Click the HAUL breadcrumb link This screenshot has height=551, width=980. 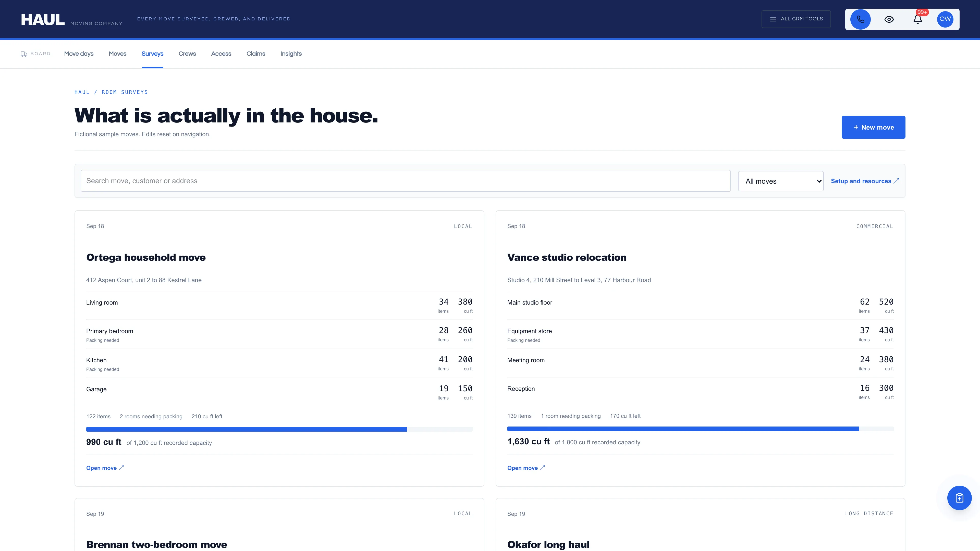82,92
